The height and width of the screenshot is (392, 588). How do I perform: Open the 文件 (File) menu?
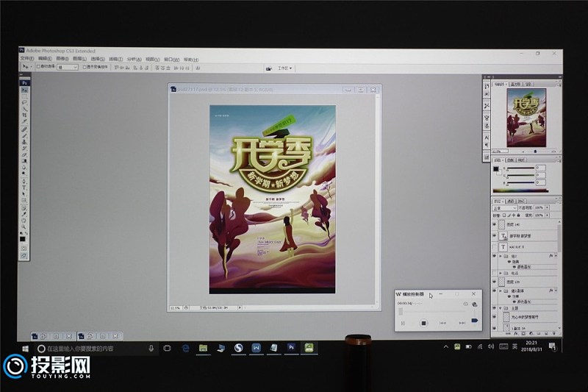click(26, 59)
